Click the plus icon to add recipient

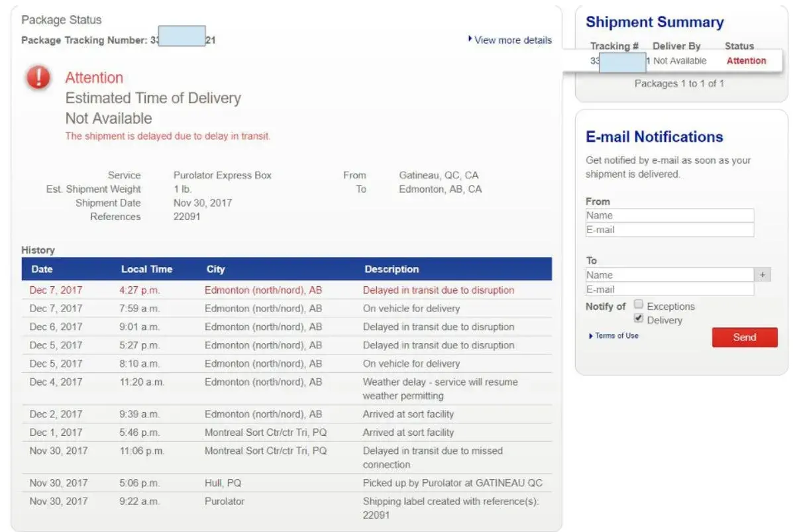pyautogui.click(x=762, y=275)
